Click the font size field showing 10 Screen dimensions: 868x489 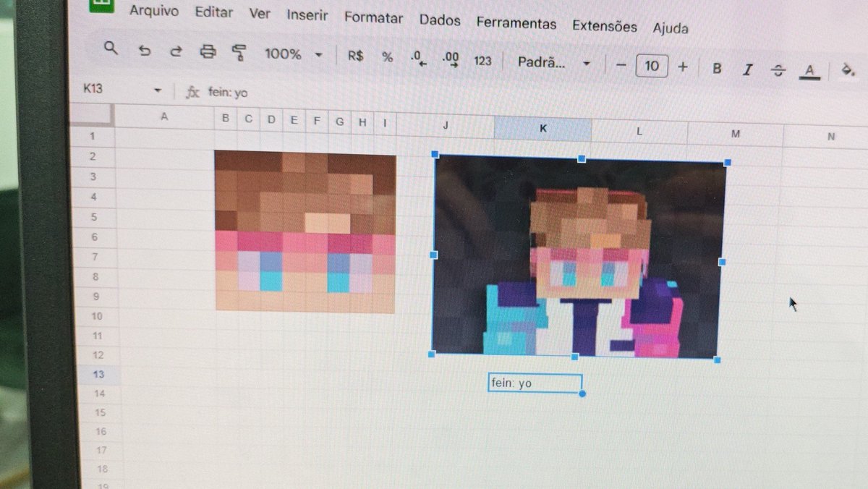point(652,66)
